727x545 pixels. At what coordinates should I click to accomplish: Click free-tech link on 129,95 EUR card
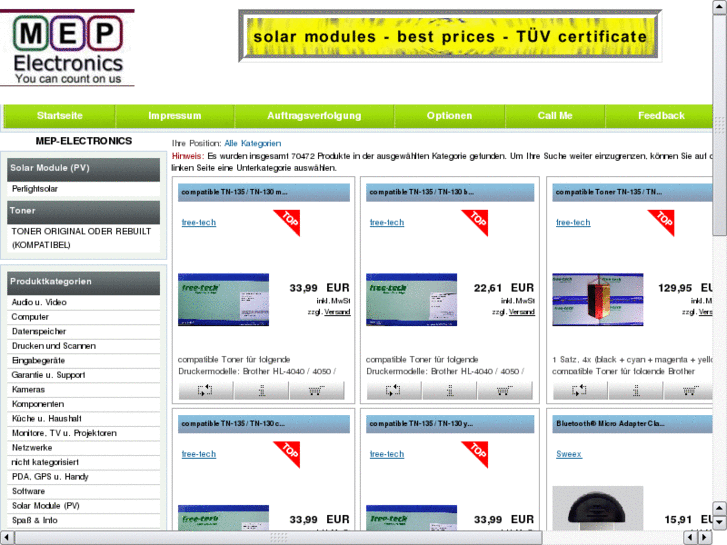click(x=573, y=223)
